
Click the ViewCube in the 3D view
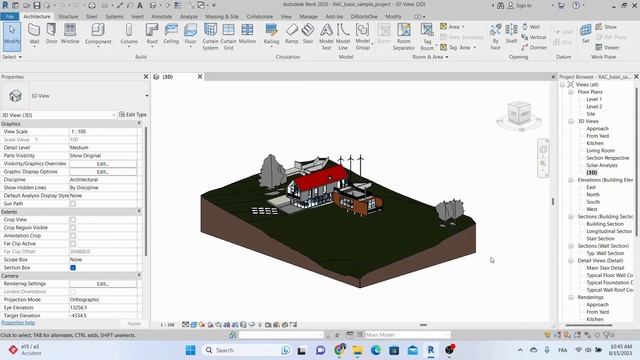coord(519,114)
